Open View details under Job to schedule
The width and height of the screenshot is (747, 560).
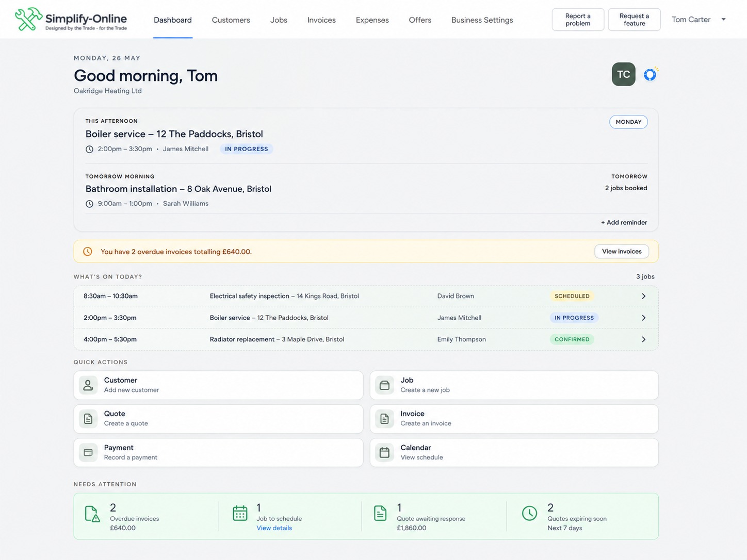[x=274, y=528]
